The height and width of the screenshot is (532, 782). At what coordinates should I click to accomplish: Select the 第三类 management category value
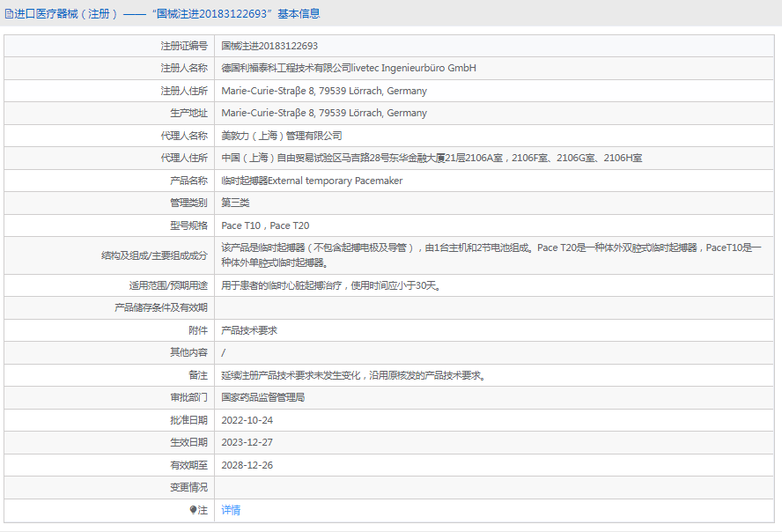click(235, 203)
